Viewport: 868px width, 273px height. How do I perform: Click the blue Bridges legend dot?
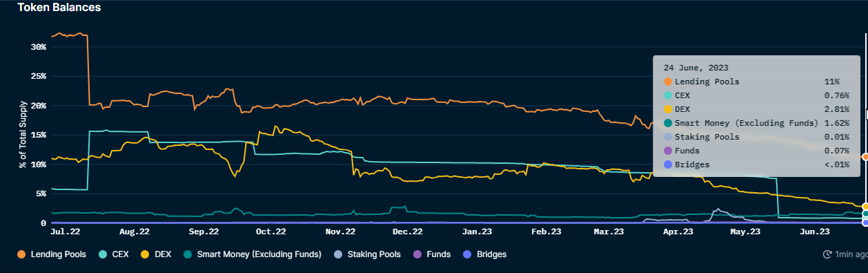pyautogui.click(x=468, y=254)
